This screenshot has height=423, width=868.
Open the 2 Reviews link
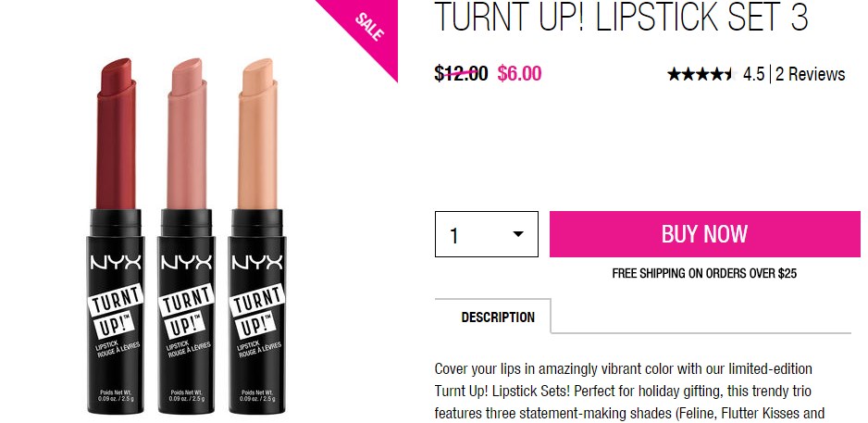[810, 74]
